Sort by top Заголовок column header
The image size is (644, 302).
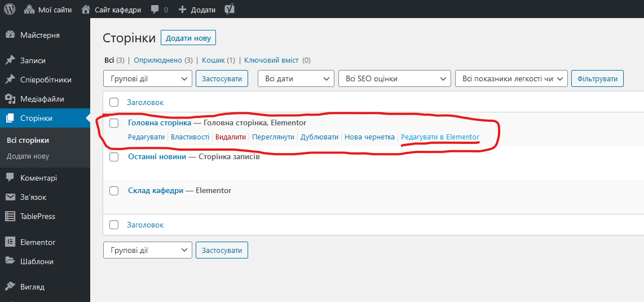tap(145, 102)
